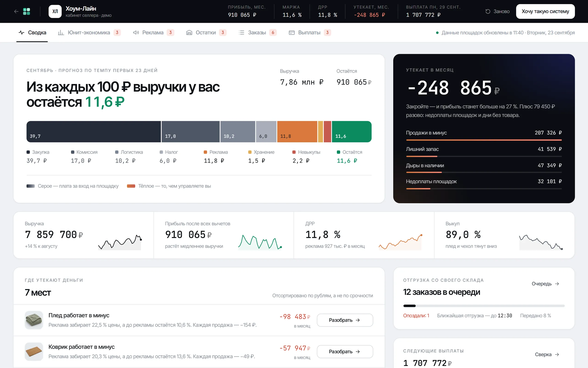Open the Юнит-экономика tab

89,32
